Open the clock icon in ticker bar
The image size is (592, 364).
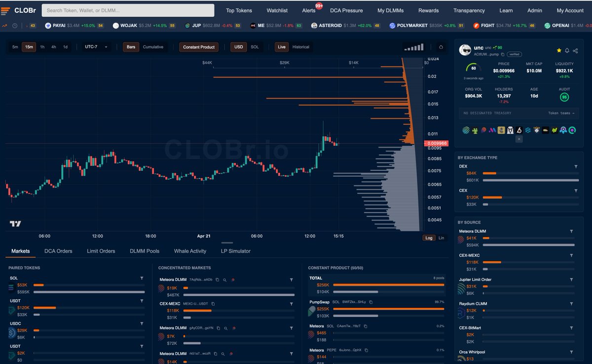pos(15,26)
